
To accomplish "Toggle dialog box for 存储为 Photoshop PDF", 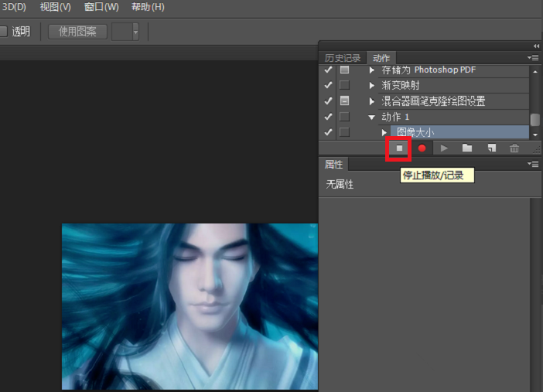I will point(344,70).
